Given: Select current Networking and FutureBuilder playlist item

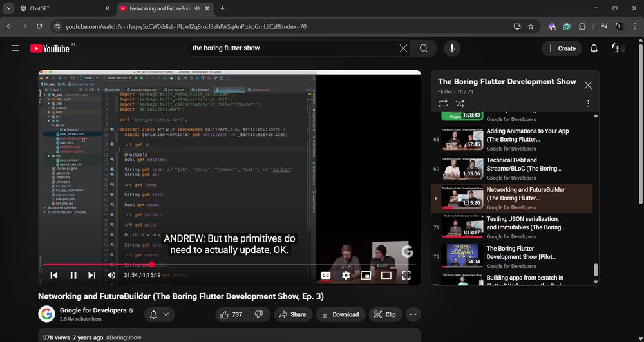Looking at the screenshot, I should (512, 198).
